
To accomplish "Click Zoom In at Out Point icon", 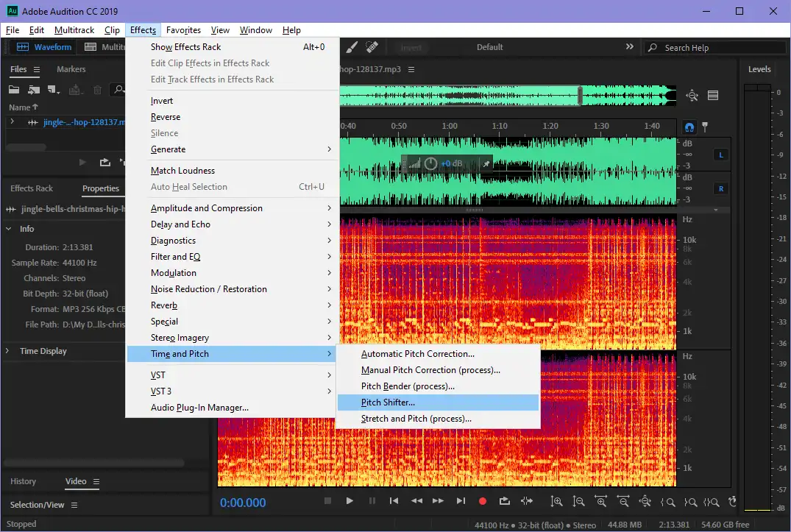I will coord(690,503).
